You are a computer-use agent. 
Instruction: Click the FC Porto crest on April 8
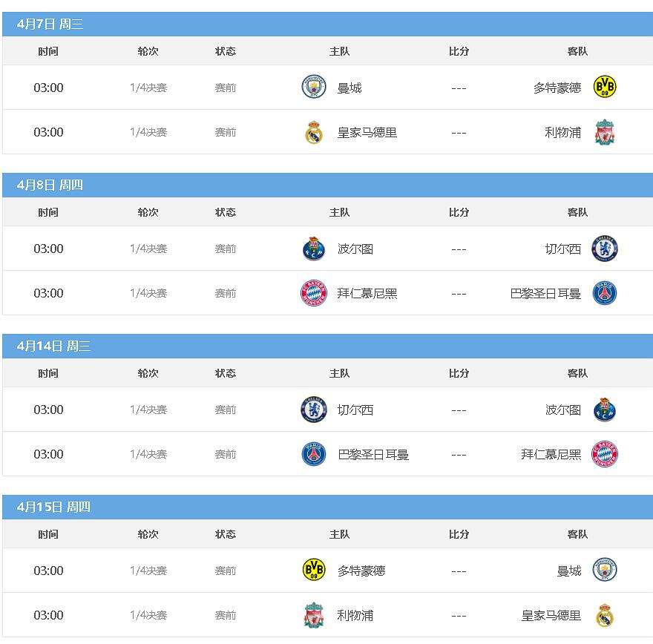314,249
